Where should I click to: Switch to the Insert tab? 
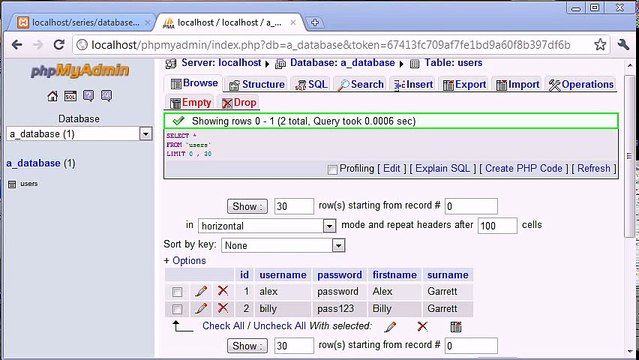[x=413, y=84]
